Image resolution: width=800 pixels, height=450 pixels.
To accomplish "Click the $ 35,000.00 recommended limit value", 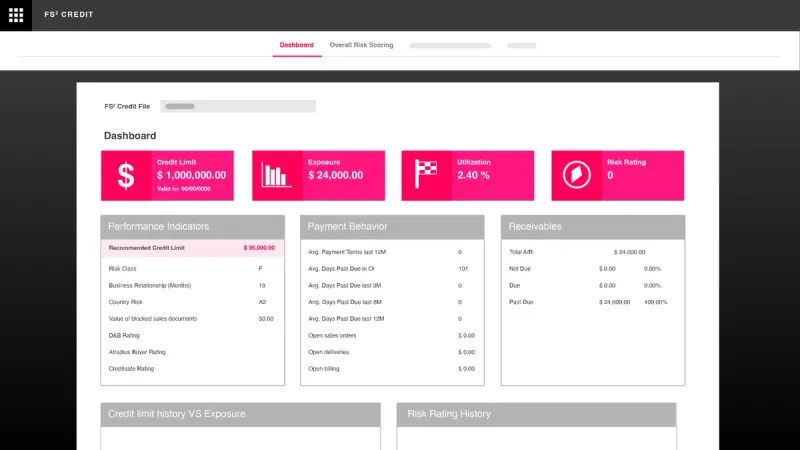I will (x=259, y=248).
